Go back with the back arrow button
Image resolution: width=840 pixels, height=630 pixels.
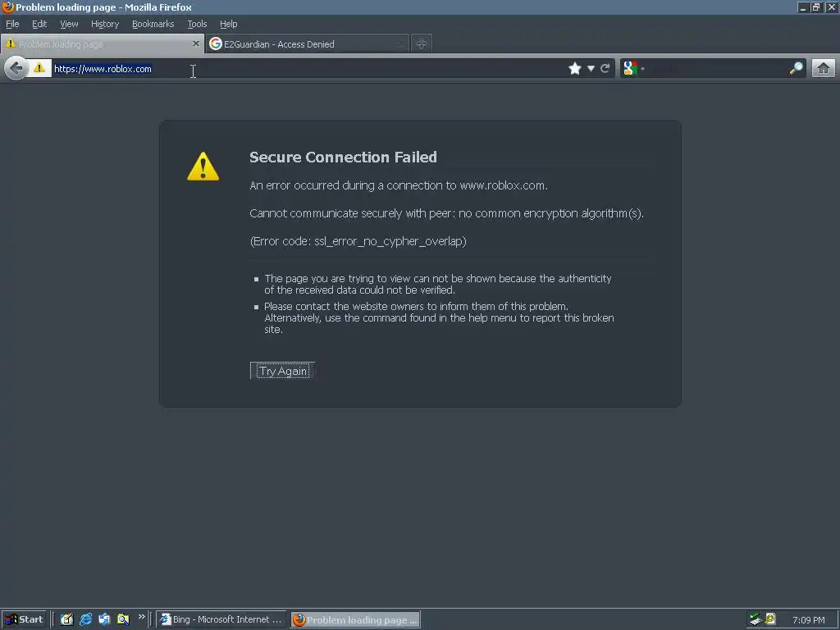[16, 69]
